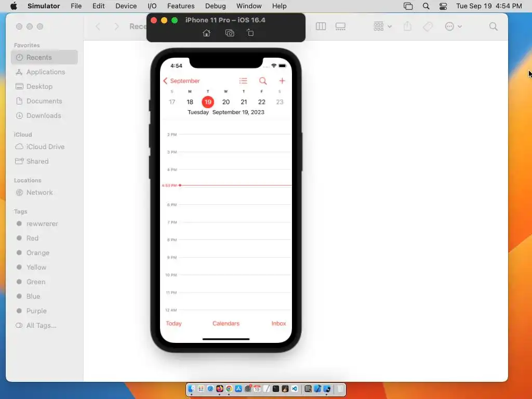Filter by Red tag
This screenshot has height=399, width=532.
pyautogui.click(x=45, y=238)
